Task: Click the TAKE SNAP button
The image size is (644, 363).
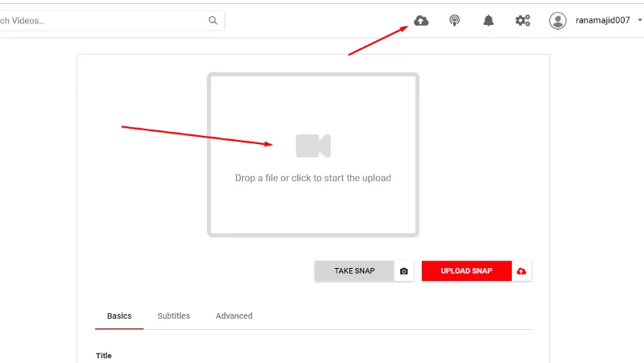Action: [x=354, y=271]
